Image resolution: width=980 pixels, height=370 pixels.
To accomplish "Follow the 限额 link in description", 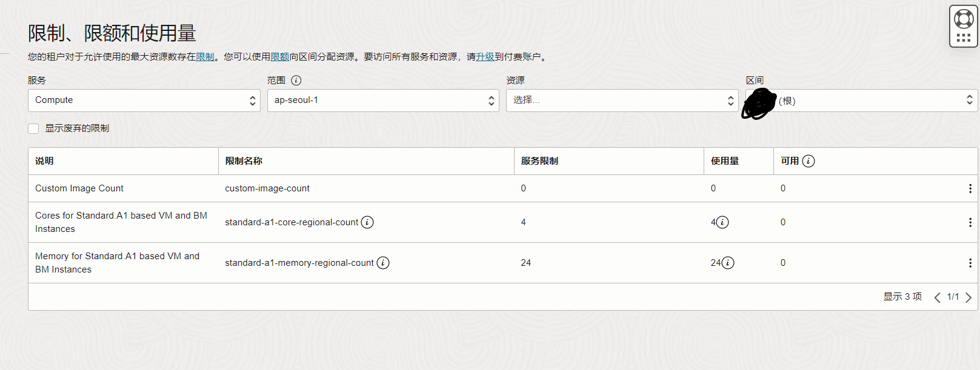I will coord(279,57).
